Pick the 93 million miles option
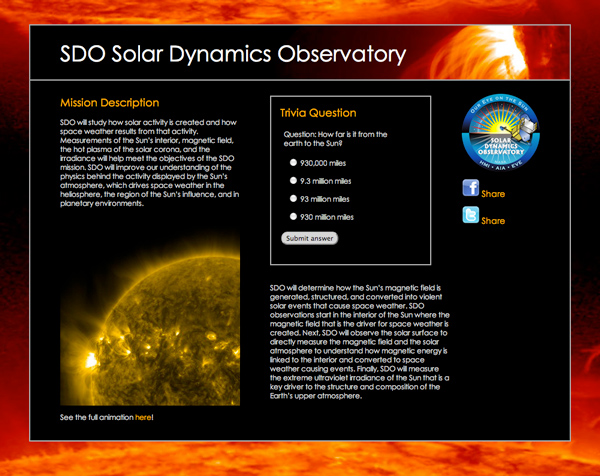The width and height of the screenshot is (600, 476). (x=293, y=199)
